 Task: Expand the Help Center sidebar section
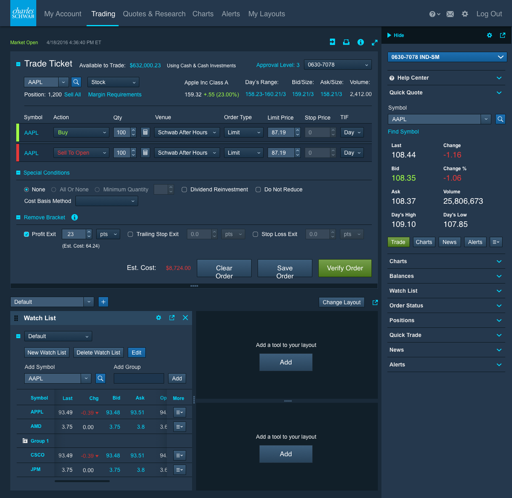coord(446,78)
